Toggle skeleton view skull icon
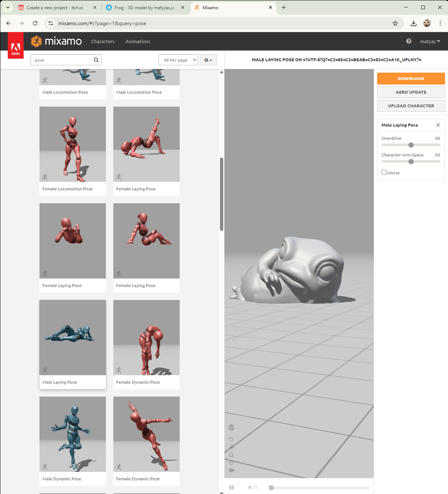The height and width of the screenshot is (494, 448). 231,428
